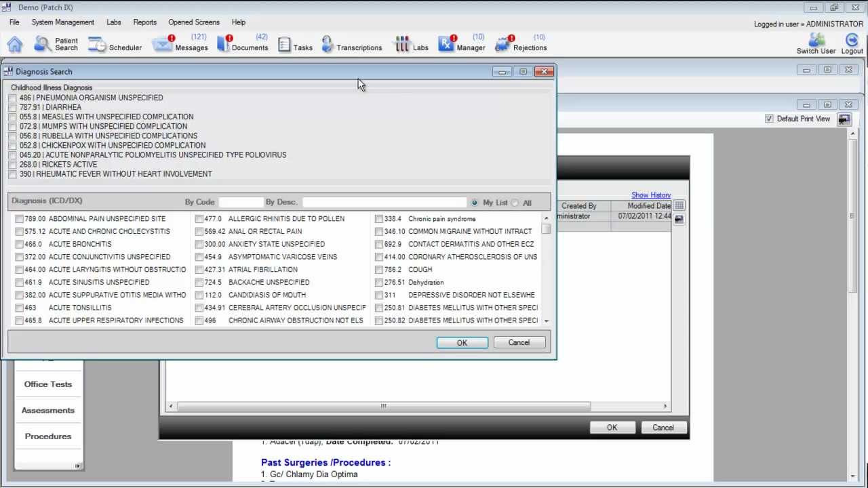Click the By Code input field
The image size is (868, 488).
[241, 202]
